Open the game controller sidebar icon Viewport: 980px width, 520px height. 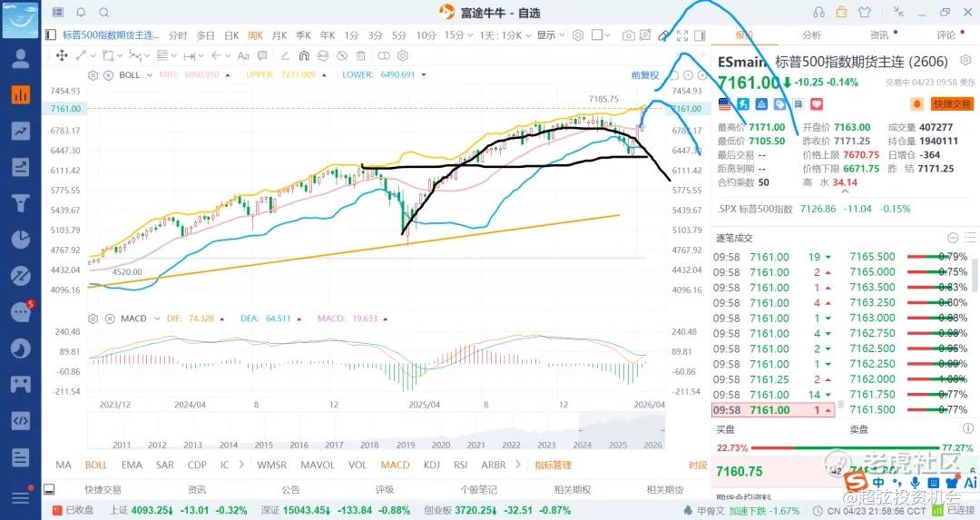pyautogui.click(x=21, y=384)
